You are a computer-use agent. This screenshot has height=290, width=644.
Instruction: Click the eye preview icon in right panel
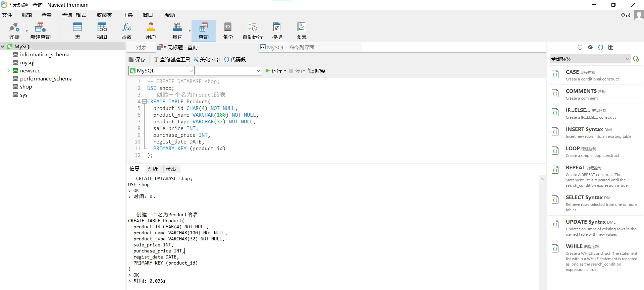click(590, 47)
